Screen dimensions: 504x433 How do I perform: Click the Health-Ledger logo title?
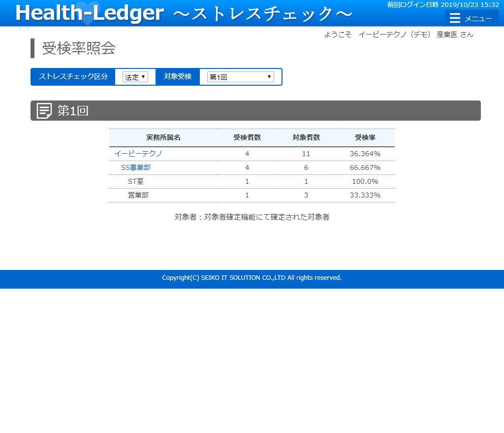(90, 13)
